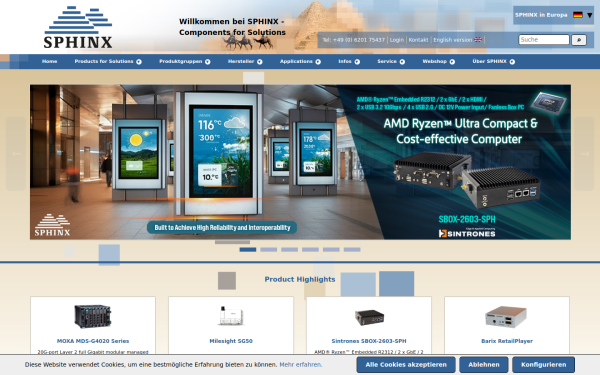Image resolution: width=600 pixels, height=375 pixels.
Task: Click the German flag icon
Action: [x=578, y=15]
